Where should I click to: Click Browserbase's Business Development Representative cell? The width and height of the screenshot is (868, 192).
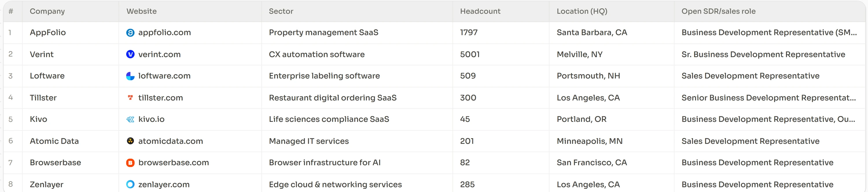(x=770, y=163)
